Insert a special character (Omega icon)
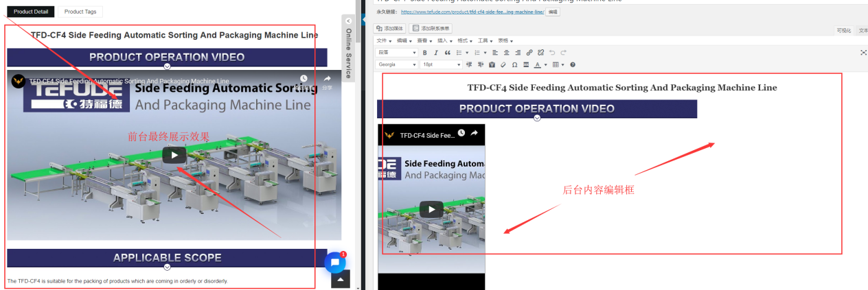This screenshot has height=290, width=868. click(514, 64)
